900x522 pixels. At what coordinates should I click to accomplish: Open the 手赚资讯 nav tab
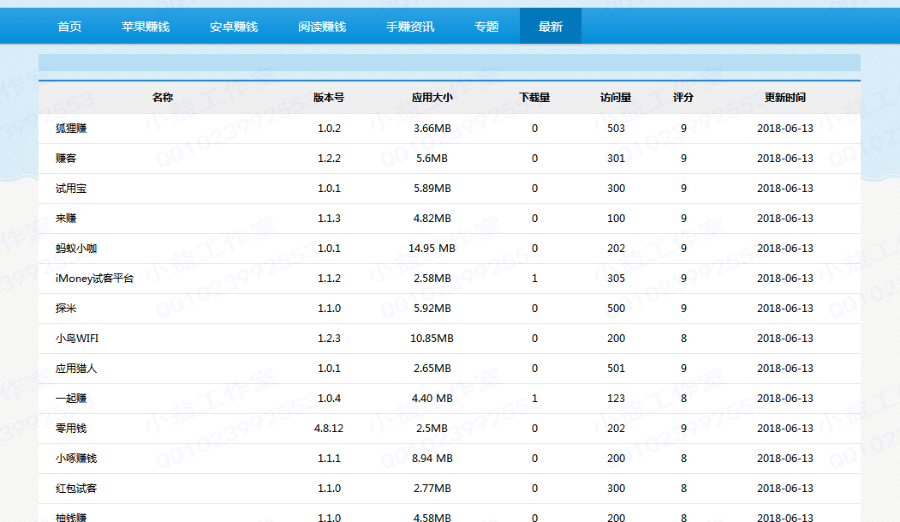click(x=410, y=26)
